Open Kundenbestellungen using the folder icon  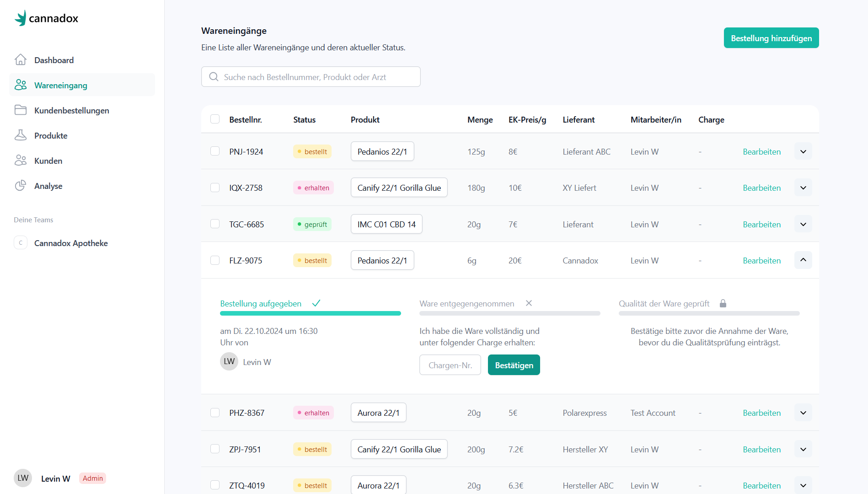[x=21, y=110]
